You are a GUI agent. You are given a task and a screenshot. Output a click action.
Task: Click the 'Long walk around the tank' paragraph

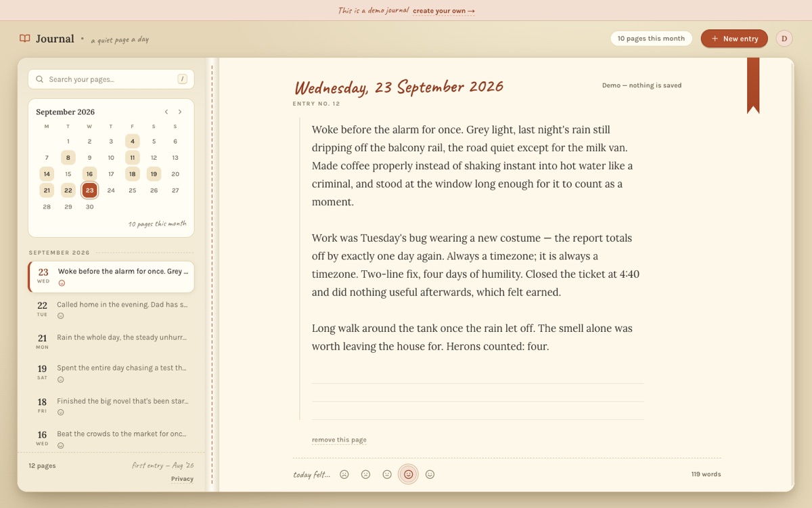472,337
